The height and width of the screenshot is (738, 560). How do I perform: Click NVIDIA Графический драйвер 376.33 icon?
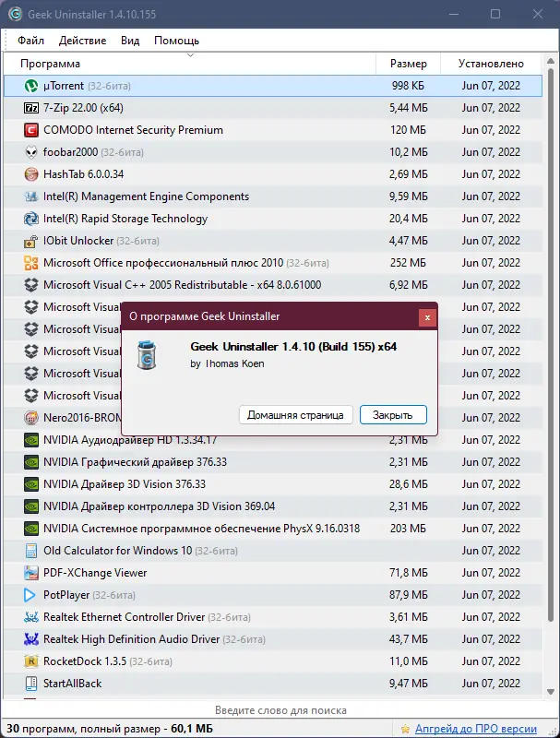[31, 462]
